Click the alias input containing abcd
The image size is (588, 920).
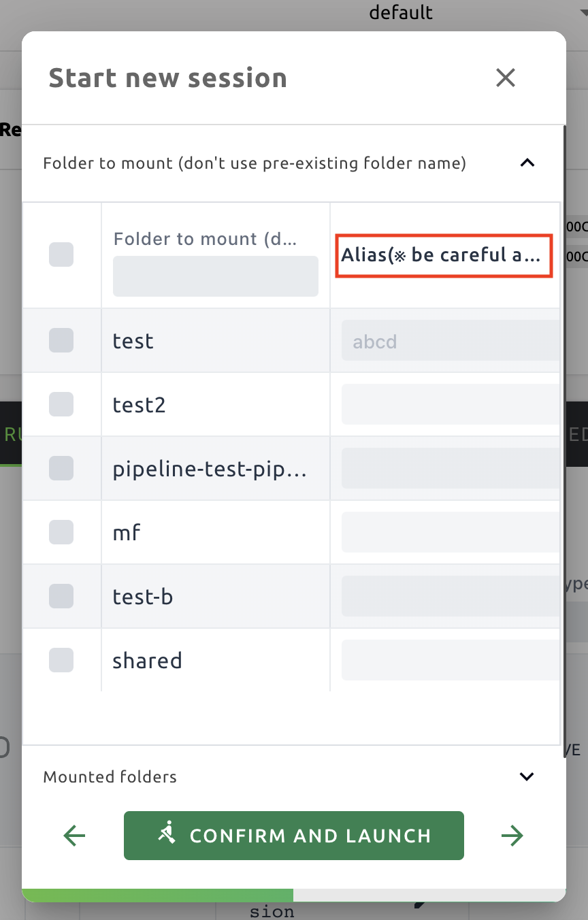point(449,341)
